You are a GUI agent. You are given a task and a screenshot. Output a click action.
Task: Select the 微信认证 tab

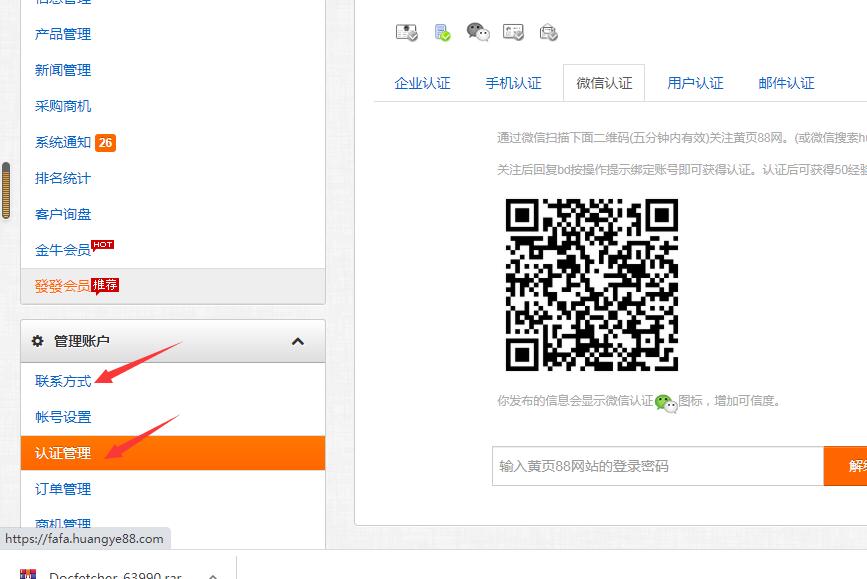(604, 83)
